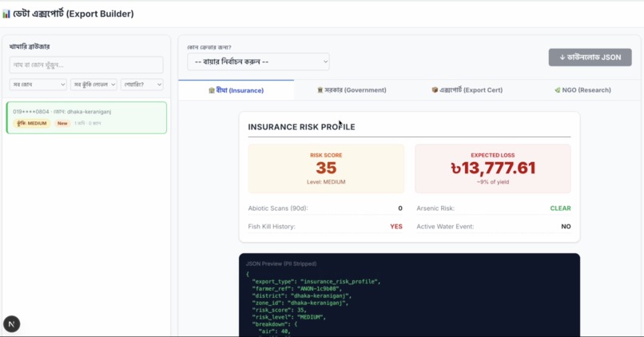Click the bar chart icon in Export Builder header

coord(6,14)
